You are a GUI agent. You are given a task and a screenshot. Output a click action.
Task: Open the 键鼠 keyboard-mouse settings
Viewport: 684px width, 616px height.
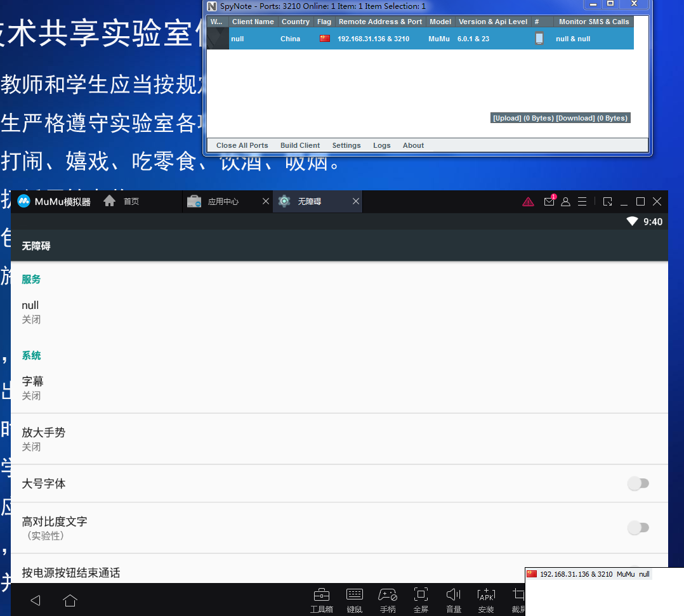point(354,600)
